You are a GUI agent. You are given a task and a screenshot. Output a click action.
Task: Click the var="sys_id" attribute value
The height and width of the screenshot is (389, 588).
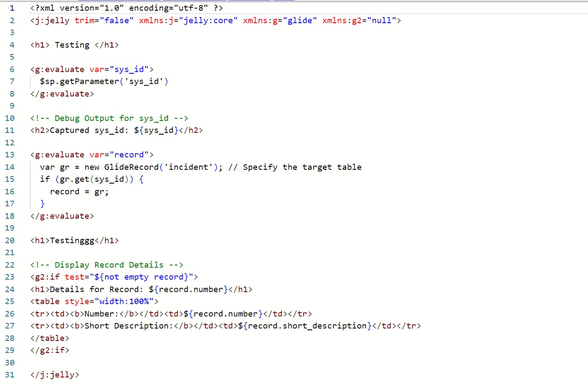click(129, 69)
